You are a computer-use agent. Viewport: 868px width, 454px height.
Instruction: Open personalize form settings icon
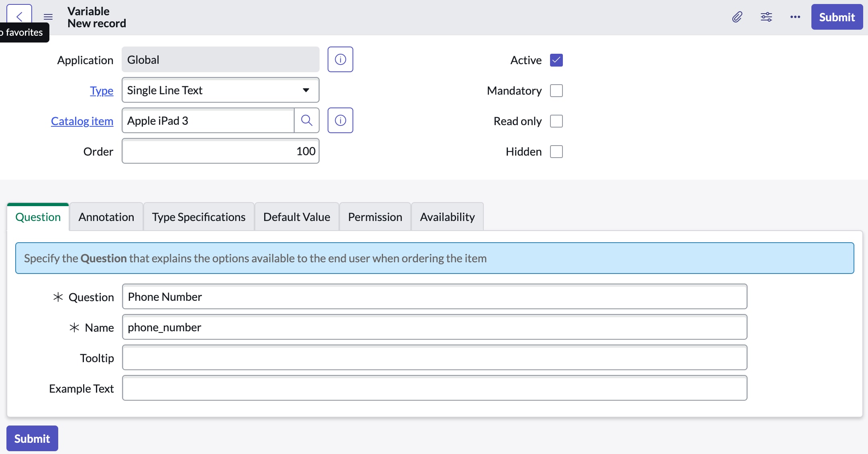tap(766, 17)
